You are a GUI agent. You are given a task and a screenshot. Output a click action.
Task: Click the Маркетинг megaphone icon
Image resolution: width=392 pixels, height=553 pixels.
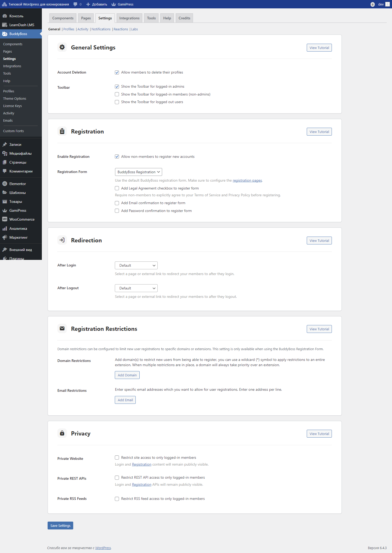tap(5, 237)
